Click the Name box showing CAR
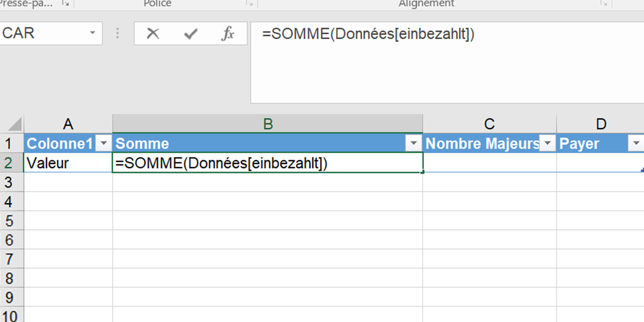The width and height of the screenshot is (644, 322). tap(40, 34)
